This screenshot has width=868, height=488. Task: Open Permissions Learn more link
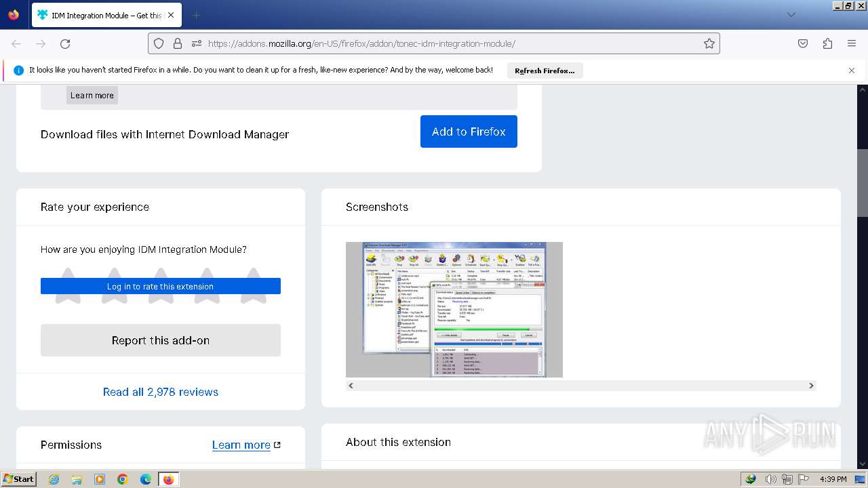246,445
